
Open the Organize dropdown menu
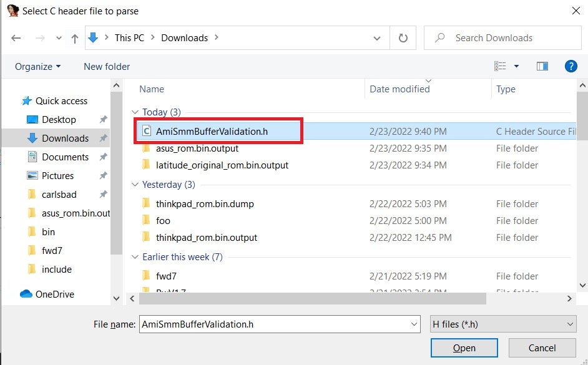pyautogui.click(x=38, y=66)
